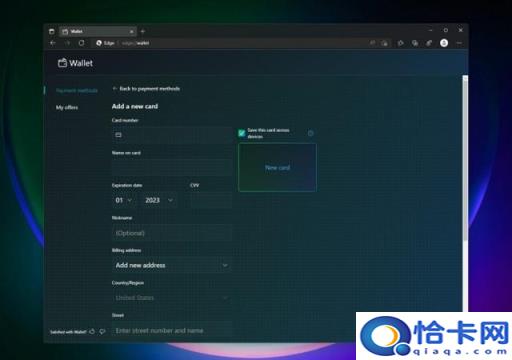Open the tab actions menu icon

(51, 31)
